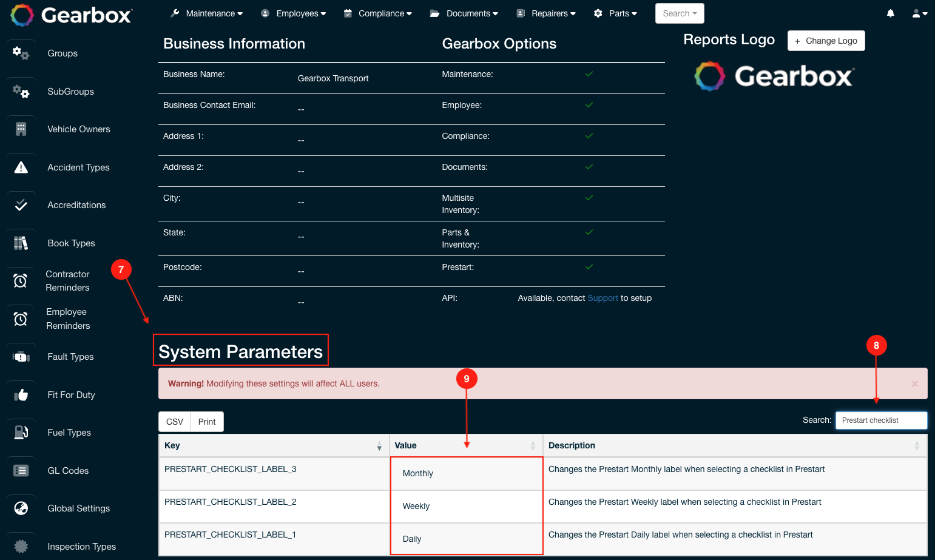Open notifications bell icon
This screenshot has height=560, width=935.
point(891,13)
